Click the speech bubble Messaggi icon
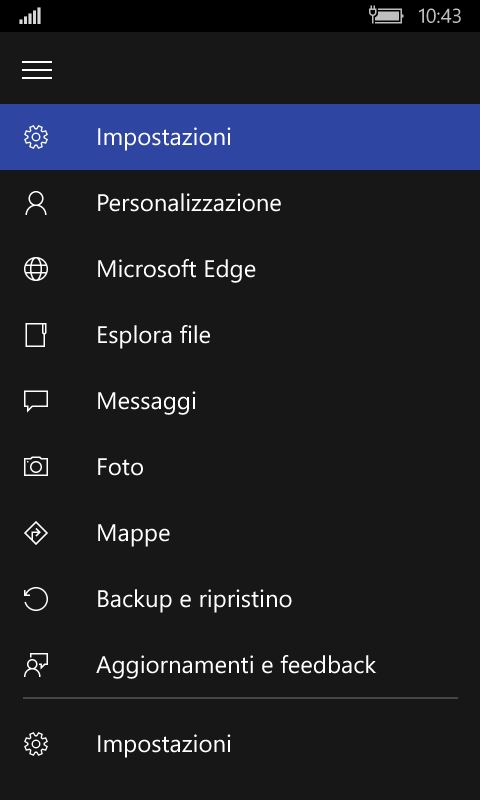Image resolution: width=480 pixels, height=800 pixels. (36, 402)
